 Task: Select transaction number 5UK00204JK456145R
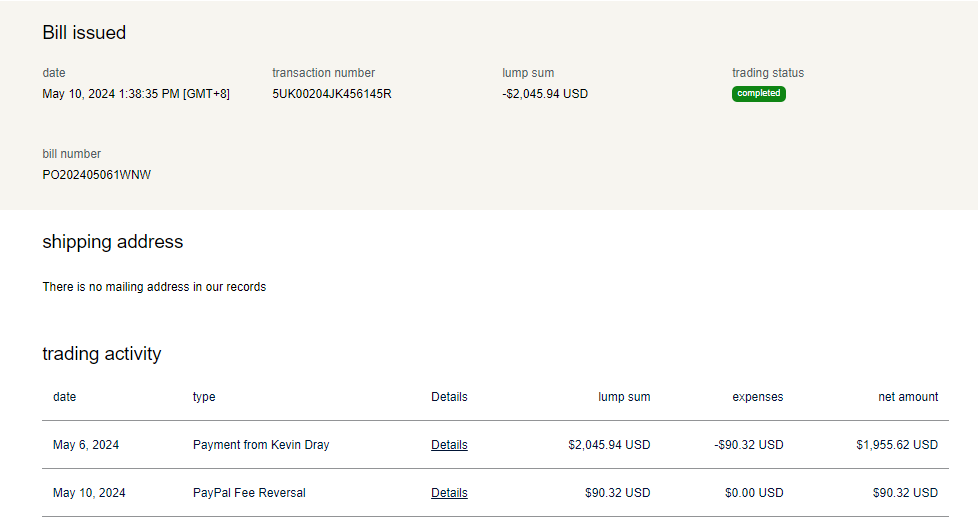click(331, 94)
